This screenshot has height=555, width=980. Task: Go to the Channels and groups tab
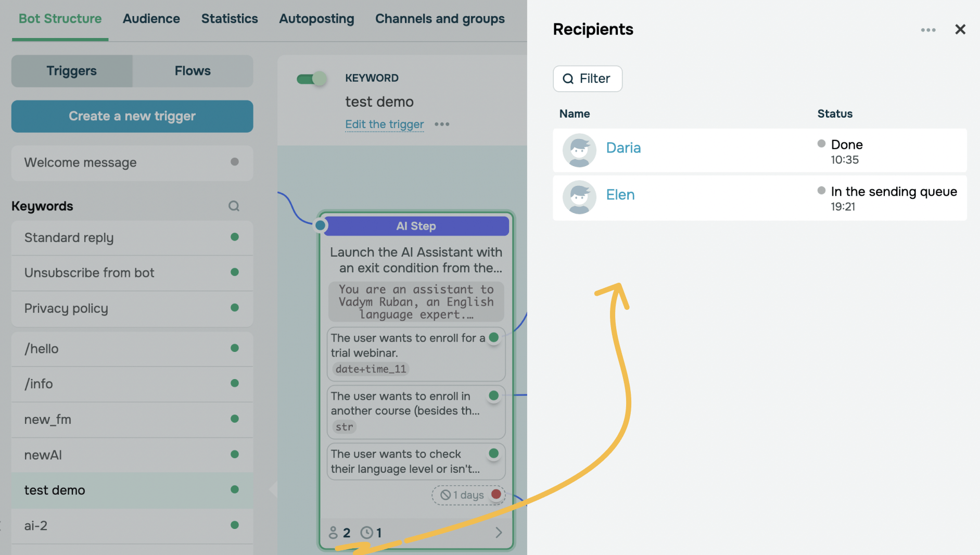(440, 19)
